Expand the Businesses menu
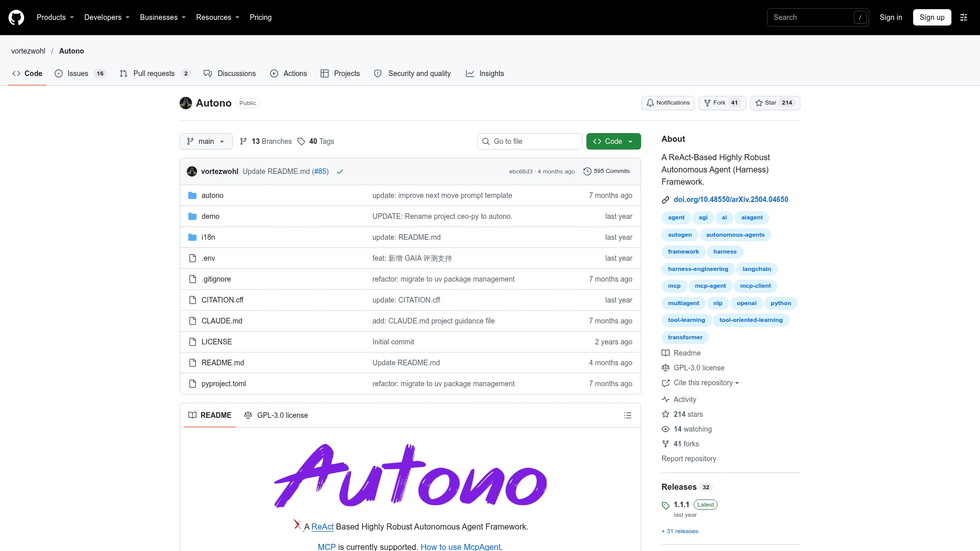The width and height of the screenshot is (980, 551). click(x=163, y=17)
